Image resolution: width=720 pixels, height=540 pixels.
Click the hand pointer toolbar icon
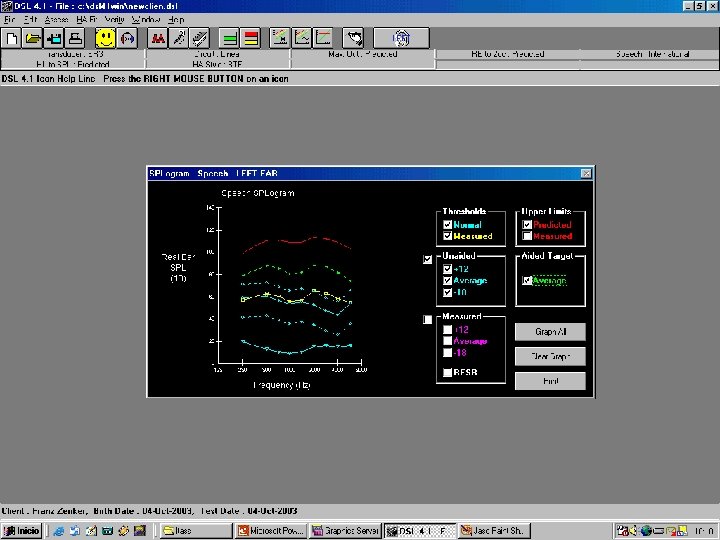click(x=354, y=38)
